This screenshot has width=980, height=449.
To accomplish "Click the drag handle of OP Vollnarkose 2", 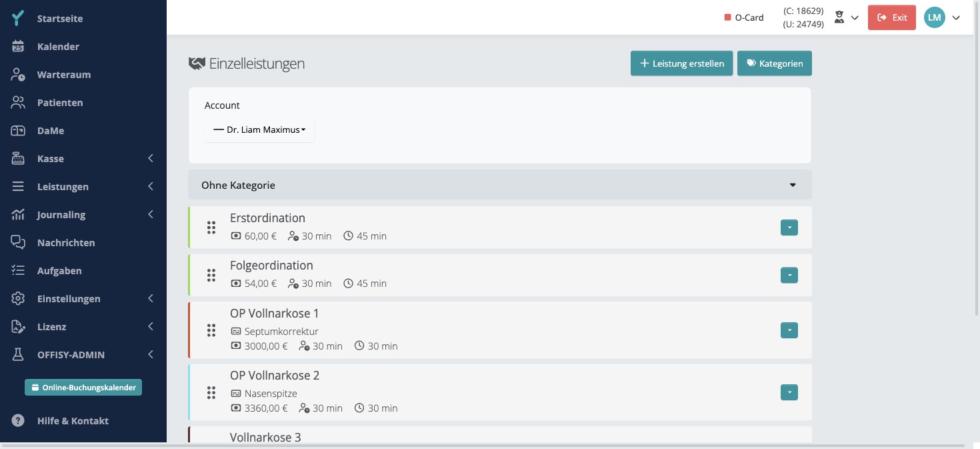I will point(211,392).
